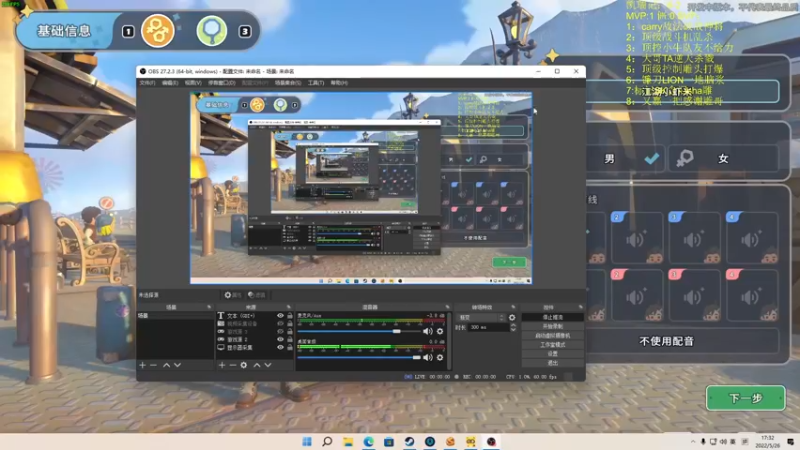The height and width of the screenshot is (450, 800).
Task: Pop out the 场景 scenes dock panel
Action: click(x=209, y=307)
